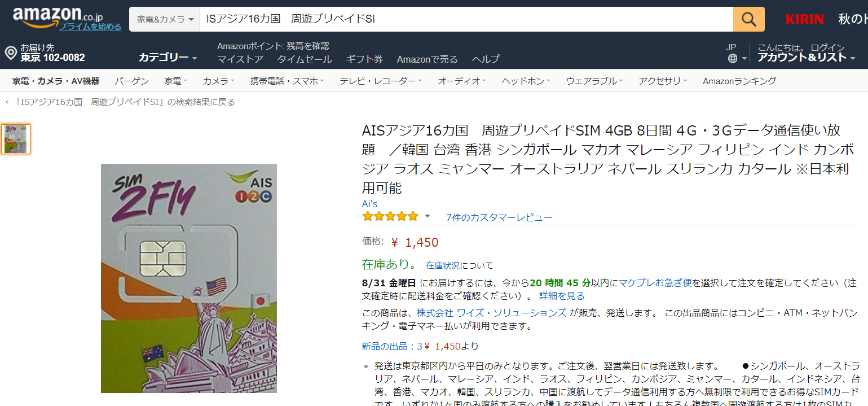The height and width of the screenshot is (406, 868).
Task: Click the KIRIN advertisement logo
Action: 804,19
